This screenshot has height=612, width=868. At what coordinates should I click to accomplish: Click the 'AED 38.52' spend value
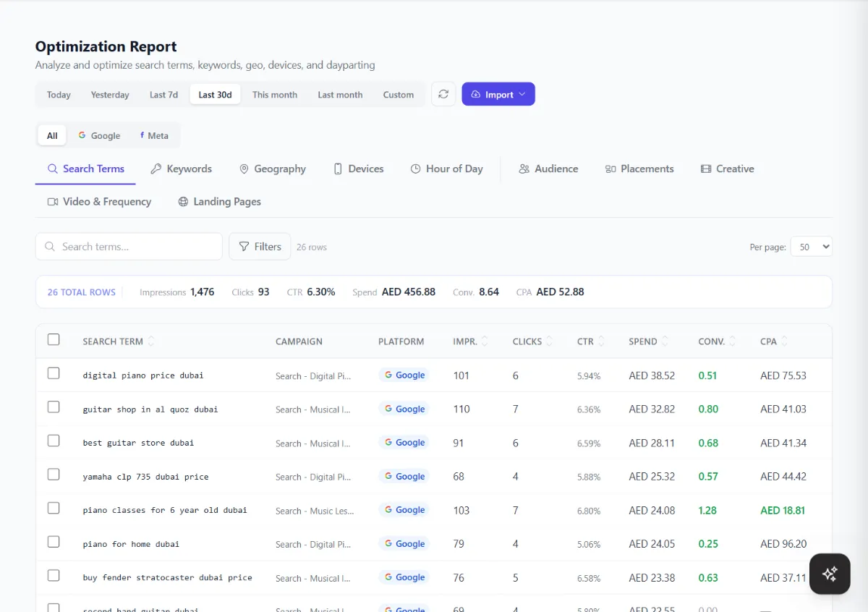pyautogui.click(x=652, y=375)
